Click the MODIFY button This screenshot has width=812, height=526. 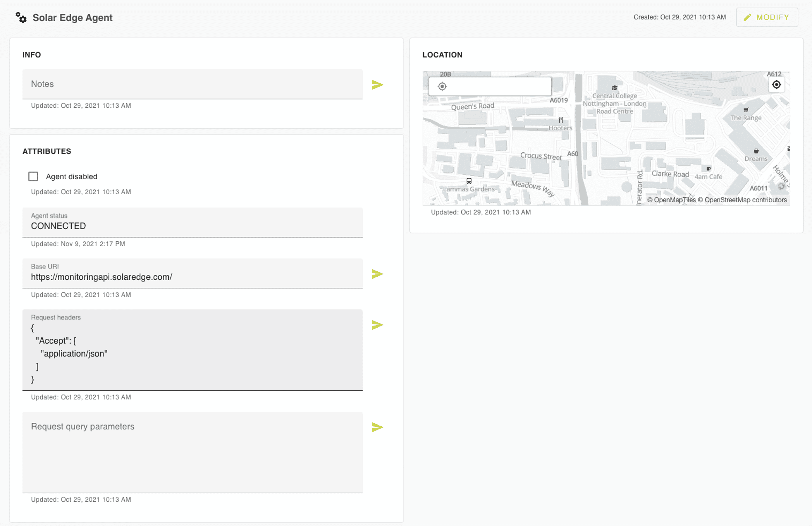(767, 17)
